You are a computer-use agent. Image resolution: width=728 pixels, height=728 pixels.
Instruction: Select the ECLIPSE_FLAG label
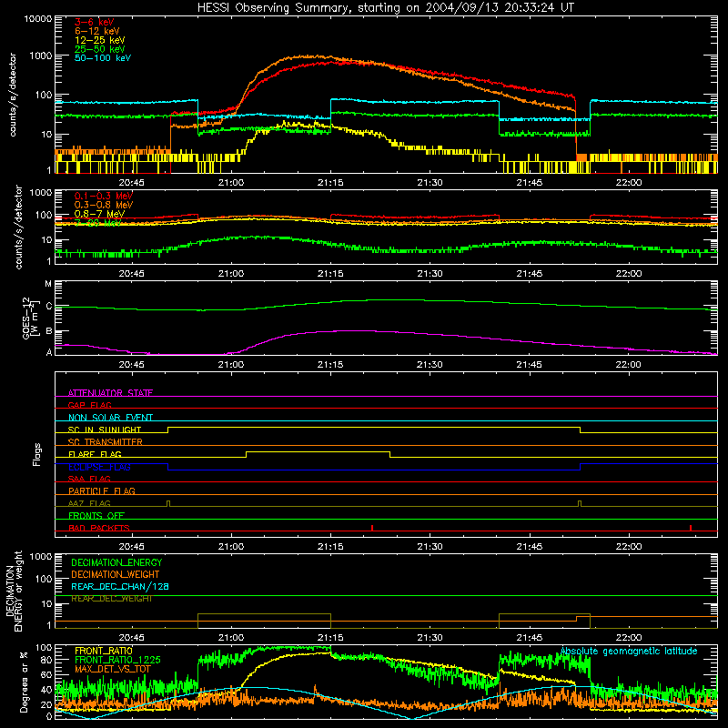tap(99, 467)
